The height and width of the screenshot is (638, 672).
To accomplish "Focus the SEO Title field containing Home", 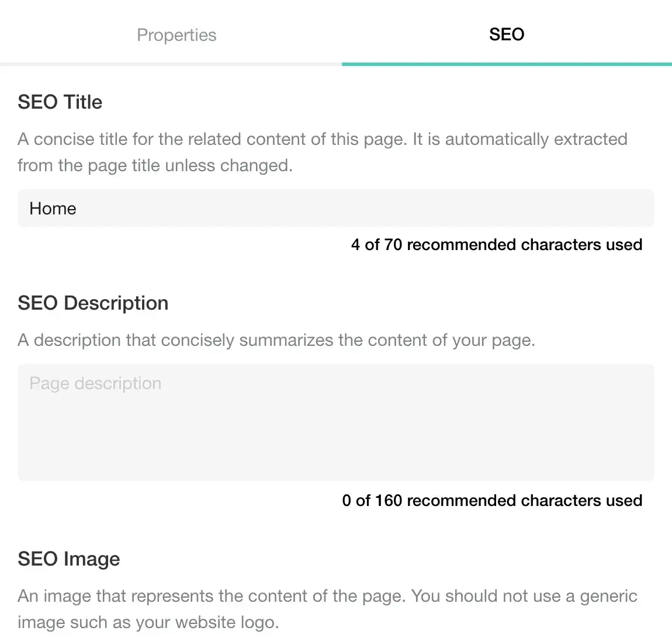I will [335, 208].
